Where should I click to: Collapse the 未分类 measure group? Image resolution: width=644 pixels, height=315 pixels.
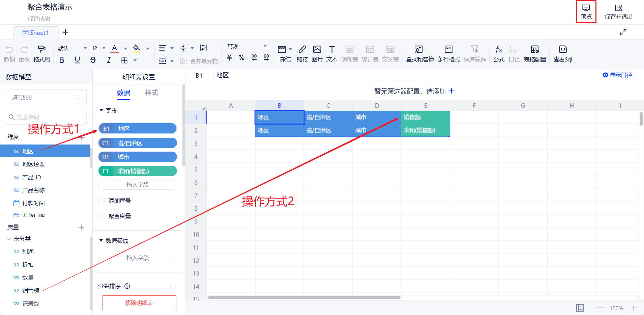click(9, 239)
